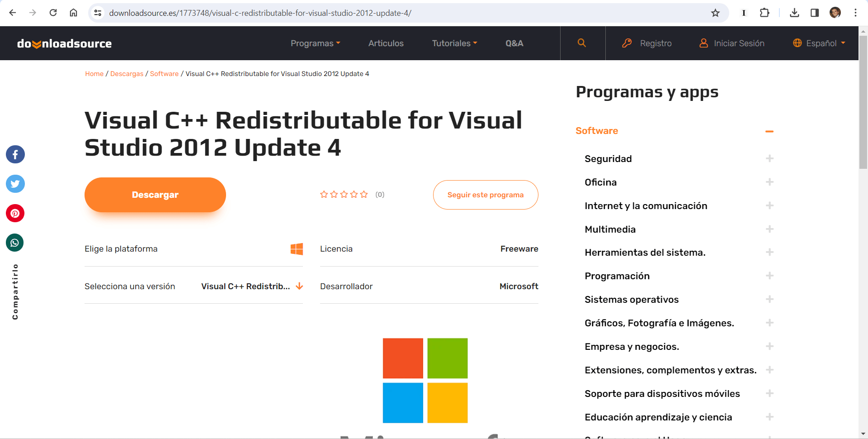Open Iniciar Sesión login
This screenshot has height=439, width=868.
pyautogui.click(x=731, y=43)
